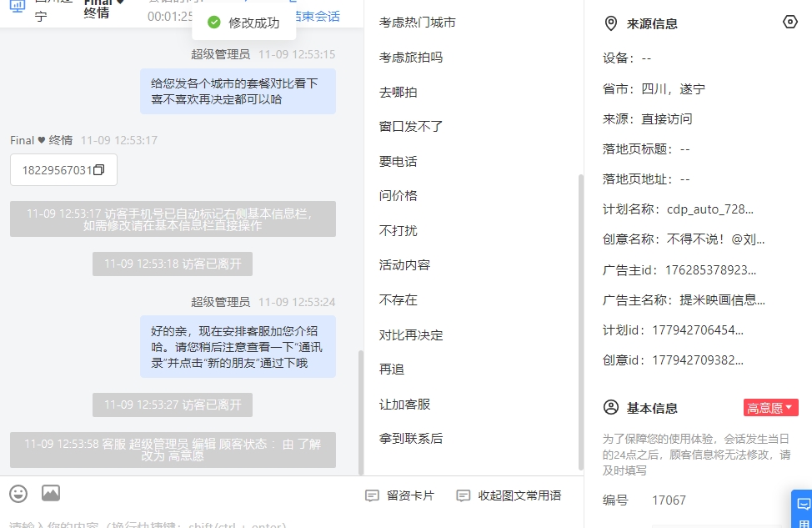Open the 高意愿 status dropdown
The width and height of the screenshot is (812, 528).
pyautogui.click(x=770, y=408)
